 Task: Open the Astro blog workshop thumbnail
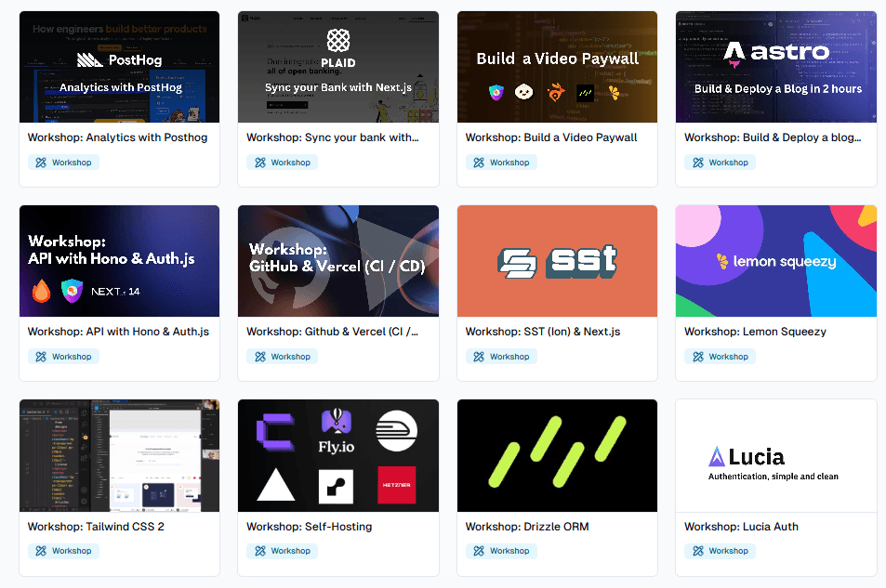coord(775,67)
